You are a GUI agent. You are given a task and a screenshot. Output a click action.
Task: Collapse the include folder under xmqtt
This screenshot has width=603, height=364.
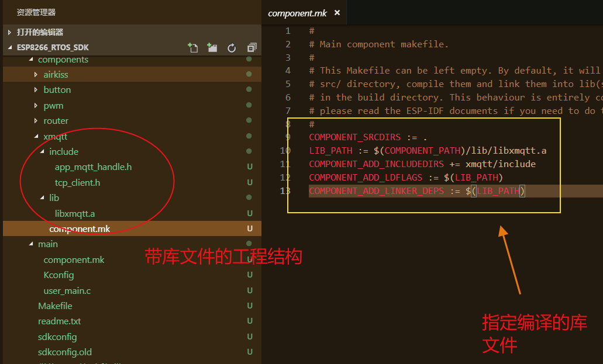(42, 151)
